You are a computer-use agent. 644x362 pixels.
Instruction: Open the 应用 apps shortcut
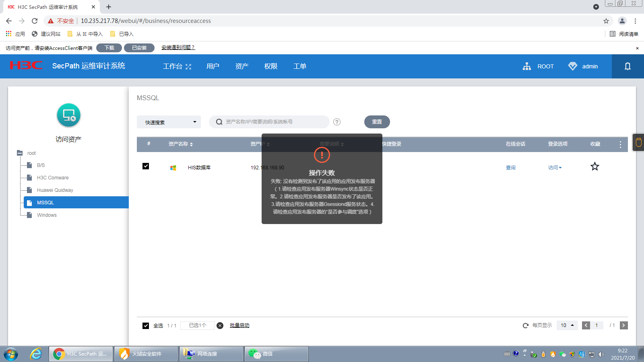point(15,34)
